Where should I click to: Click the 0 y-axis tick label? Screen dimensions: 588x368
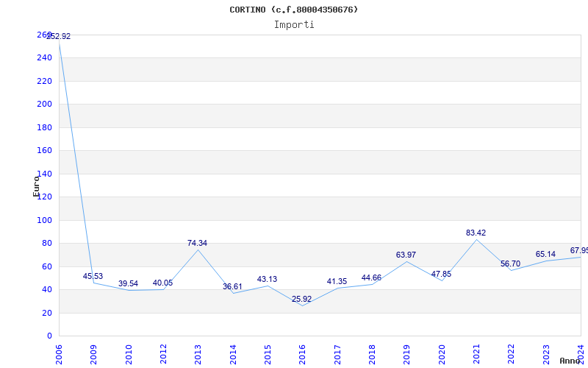click(49, 336)
